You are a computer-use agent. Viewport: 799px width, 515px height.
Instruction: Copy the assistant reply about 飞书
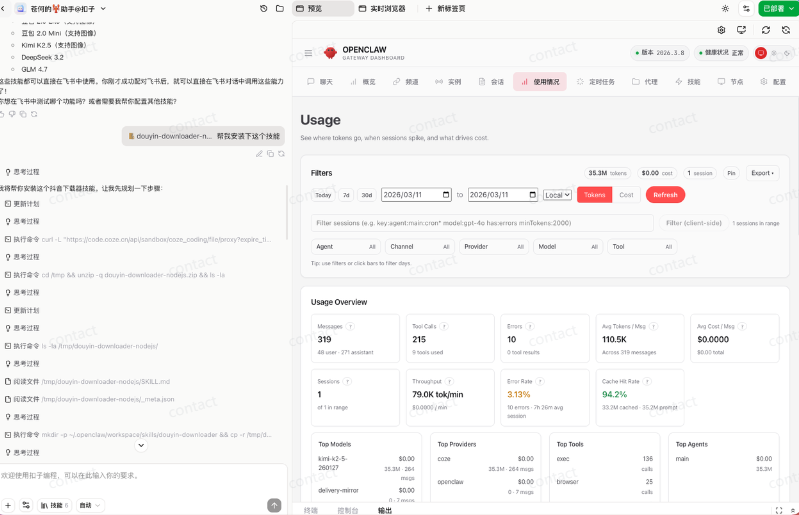pos(23,114)
